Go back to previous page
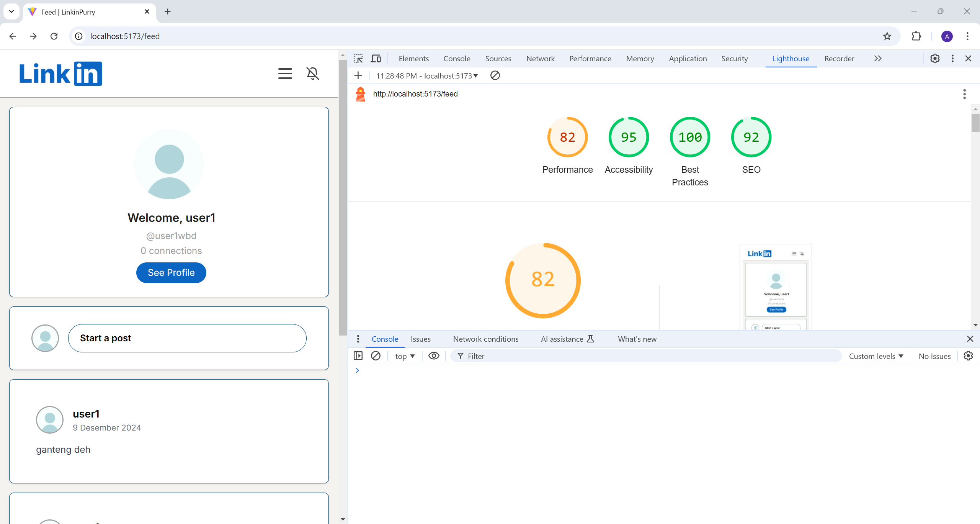Screen dimensions: 980x524 [x=13, y=36]
